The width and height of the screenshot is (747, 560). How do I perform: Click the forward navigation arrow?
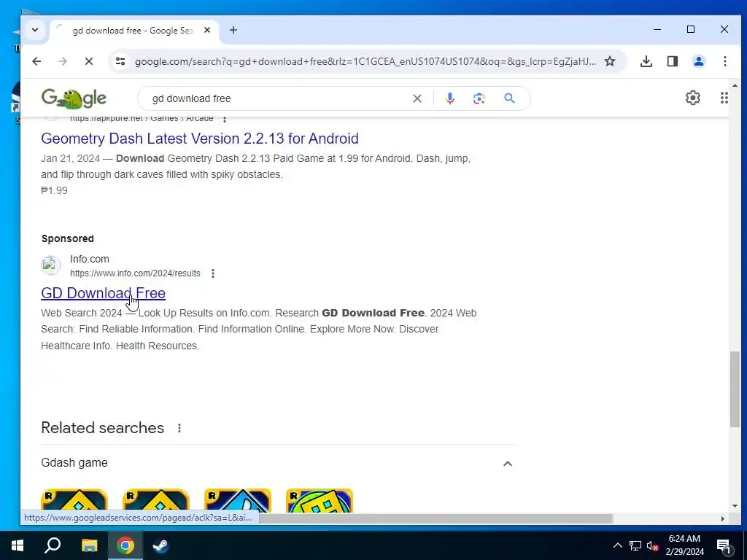tap(63, 61)
